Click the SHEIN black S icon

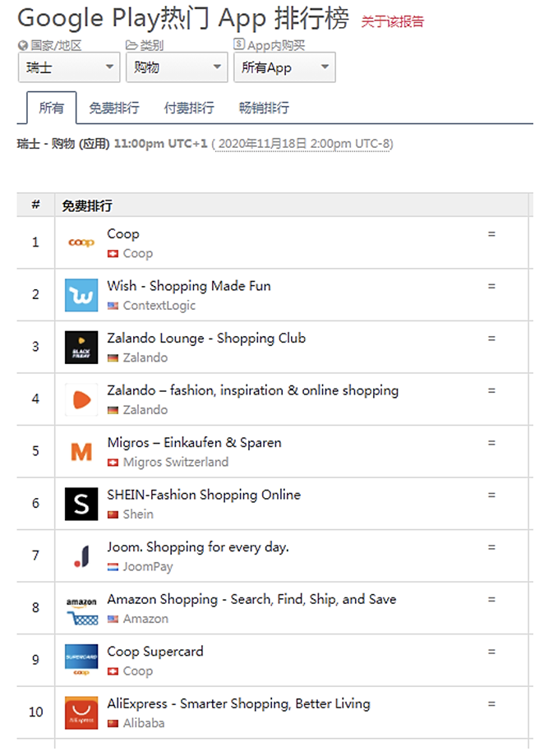[x=81, y=504]
